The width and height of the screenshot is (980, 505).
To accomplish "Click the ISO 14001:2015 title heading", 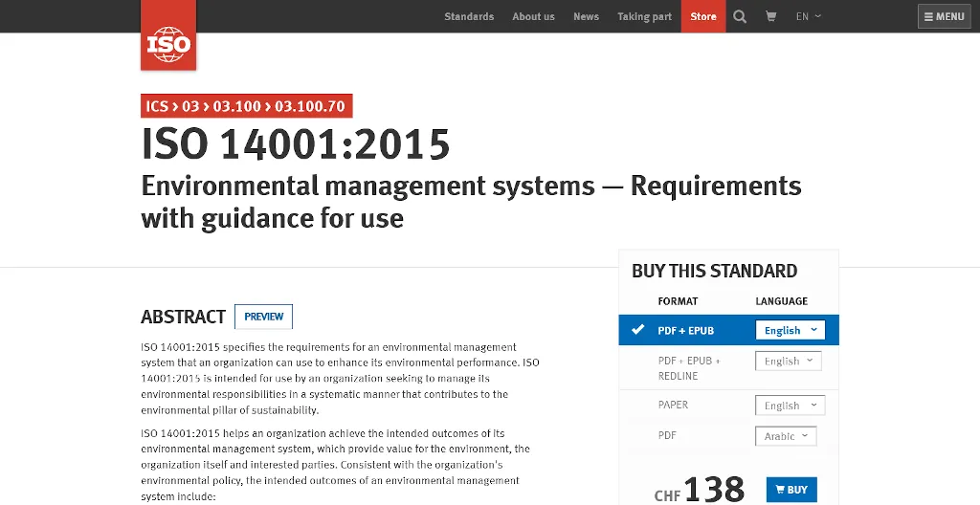I will tap(296, 143).
